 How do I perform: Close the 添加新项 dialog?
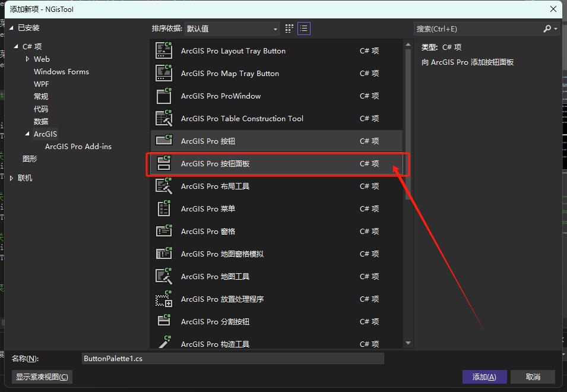(553, 9)
